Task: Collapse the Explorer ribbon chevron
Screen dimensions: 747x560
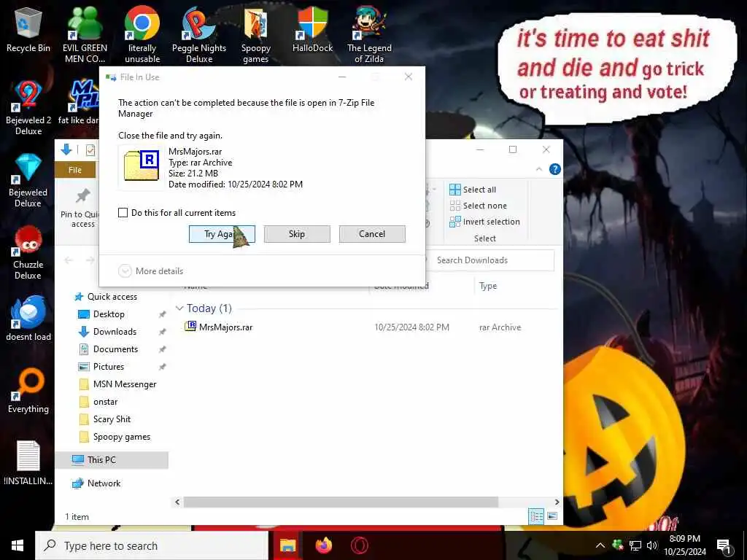Action: click(539, 169)
